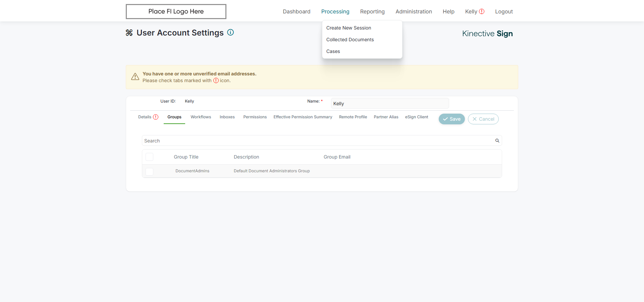The height and width of the screenshot is (302, 644).
Task: Click the warning triangle in the yellow banner
Action: (x=135, y=77)
